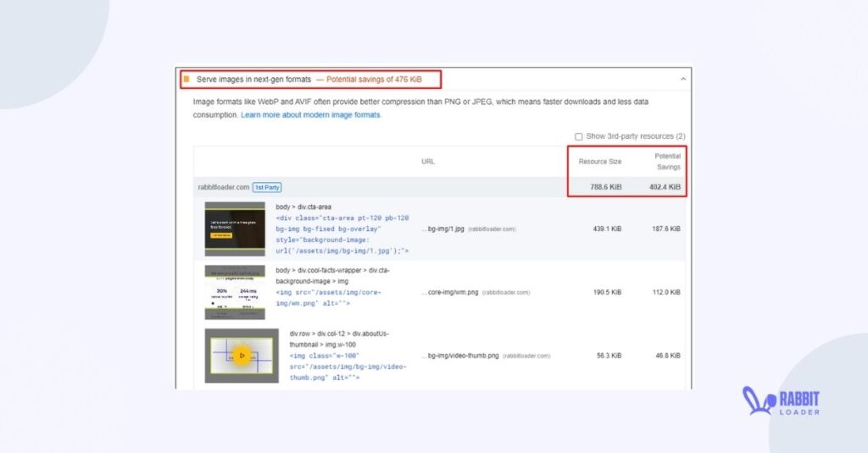Click the 1st Party badge

point(267,187)
